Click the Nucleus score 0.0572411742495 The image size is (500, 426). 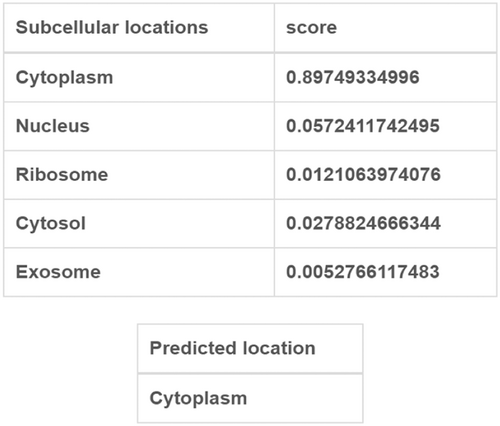tap(363, 126)
